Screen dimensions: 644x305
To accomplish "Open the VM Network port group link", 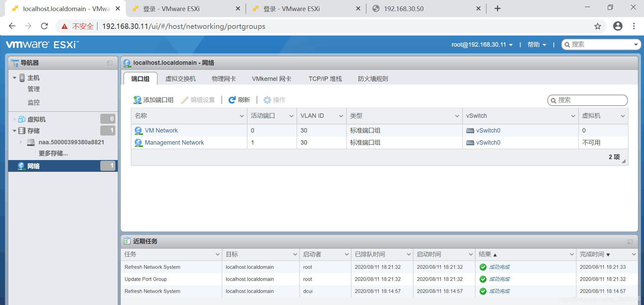I will (x=161, y=131).
